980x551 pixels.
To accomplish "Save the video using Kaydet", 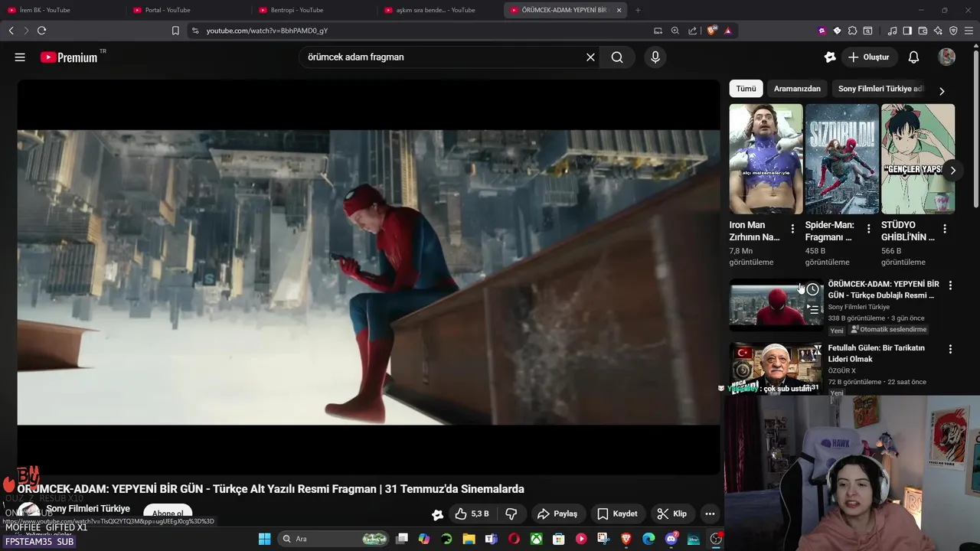I will (x=617, y=514).
